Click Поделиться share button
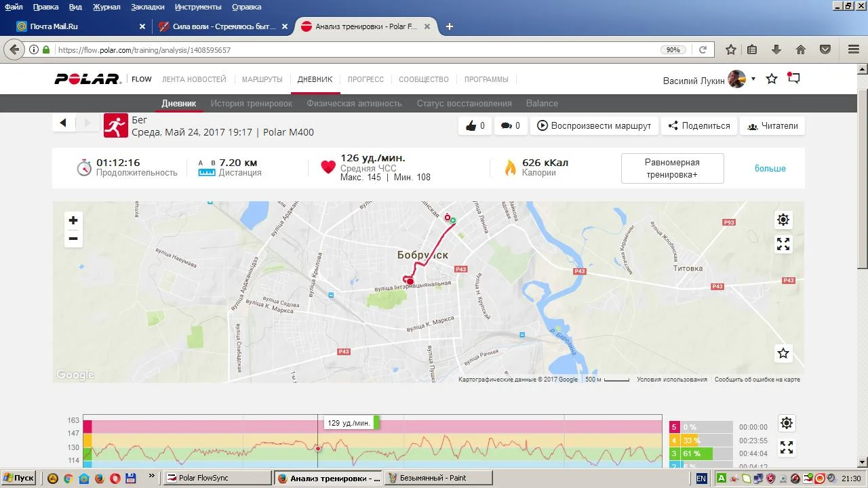Viewport: 868px width, 488px height. point(699,125)
